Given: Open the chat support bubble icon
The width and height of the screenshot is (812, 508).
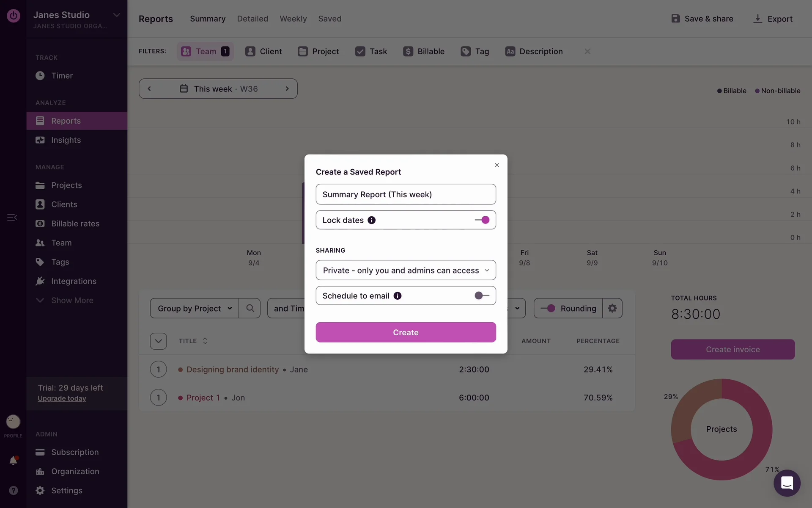Looking at the screenshot, I should point(787,483).
